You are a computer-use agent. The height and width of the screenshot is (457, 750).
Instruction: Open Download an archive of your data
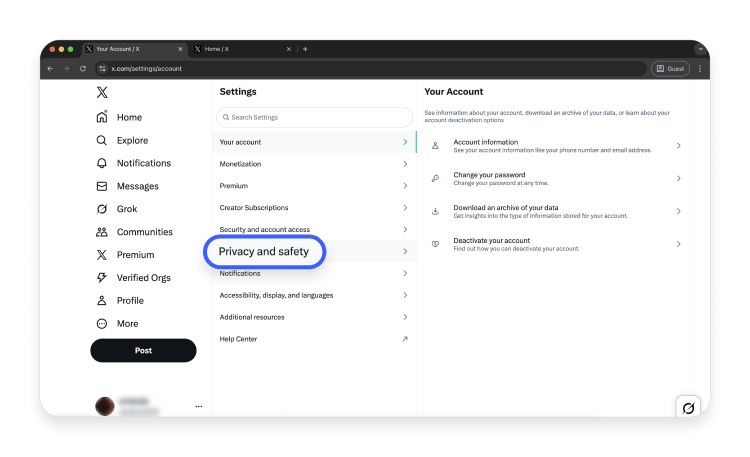click(x=553, y=212)
